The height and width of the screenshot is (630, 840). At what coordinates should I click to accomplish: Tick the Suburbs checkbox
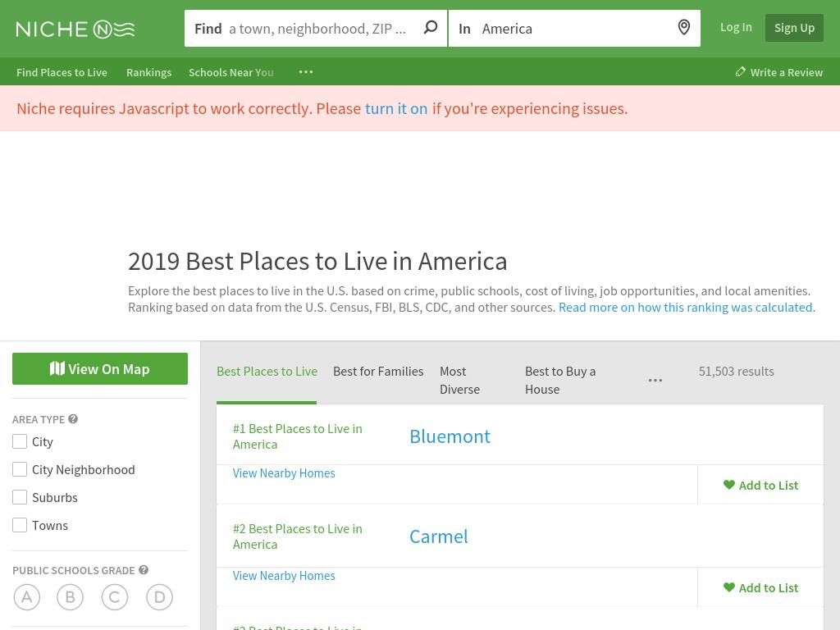[20, 497]
